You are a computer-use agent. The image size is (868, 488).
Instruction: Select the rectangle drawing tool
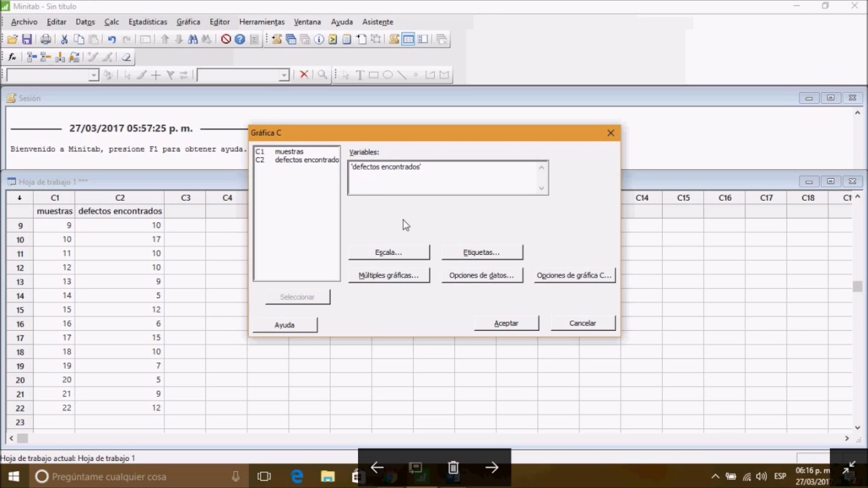click(x=374, y=75)
